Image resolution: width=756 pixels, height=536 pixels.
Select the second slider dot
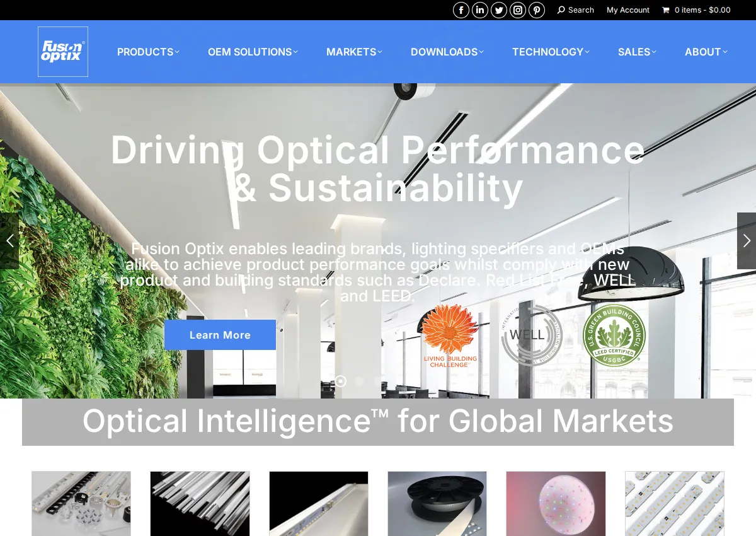pos(359,381)
